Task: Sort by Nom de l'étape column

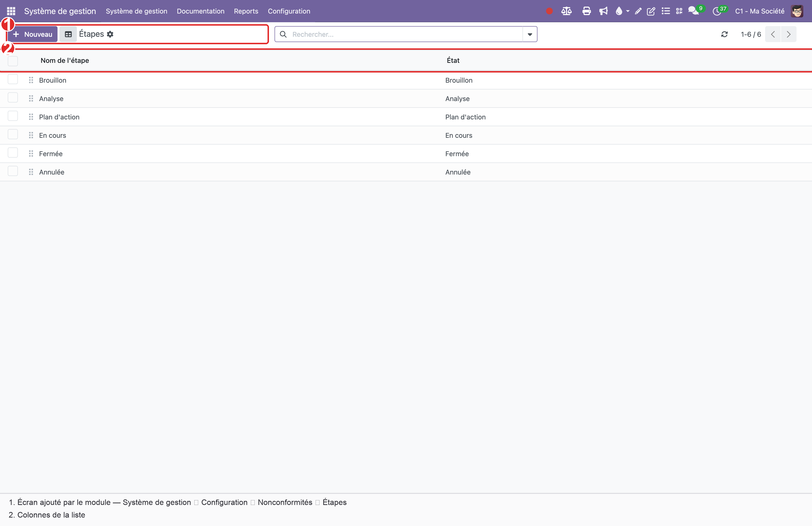Action: pos(65,61)
